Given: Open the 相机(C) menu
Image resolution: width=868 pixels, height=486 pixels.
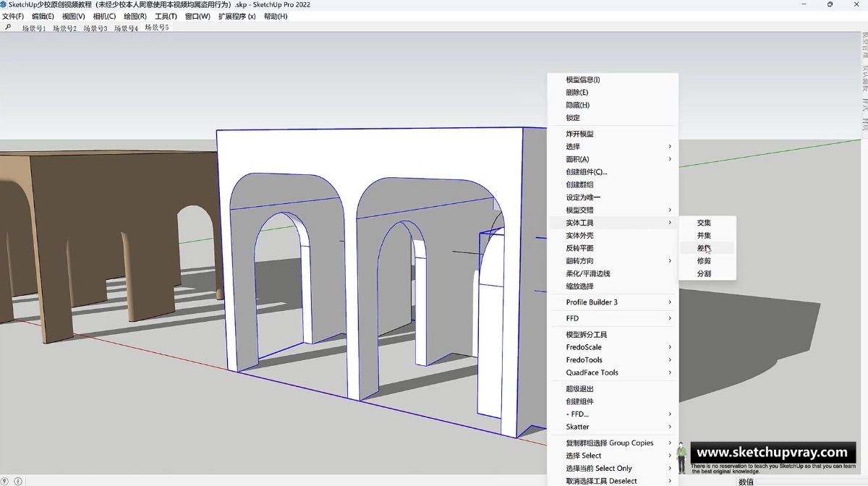Looking at the screenshot, I should (104, 16).
